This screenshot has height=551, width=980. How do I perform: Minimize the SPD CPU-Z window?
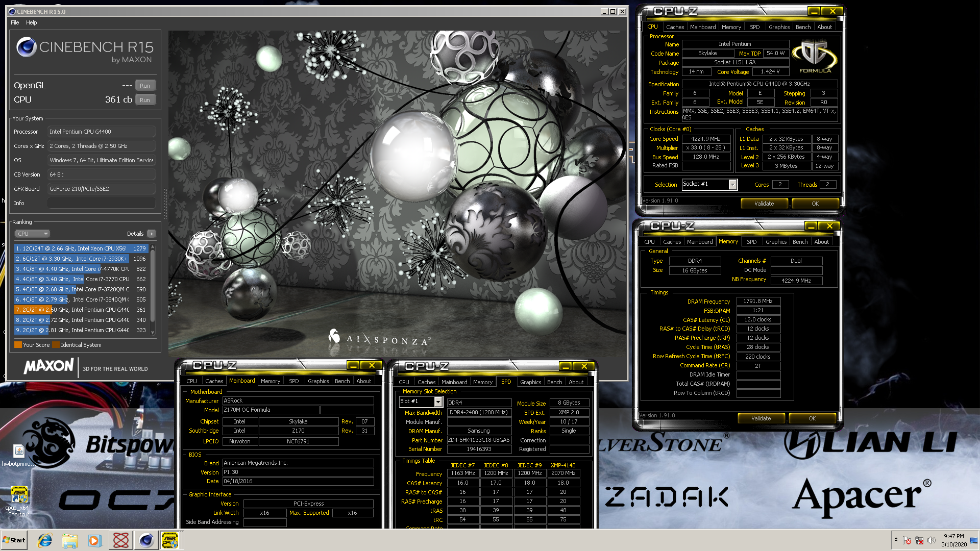tap(565, 366)
